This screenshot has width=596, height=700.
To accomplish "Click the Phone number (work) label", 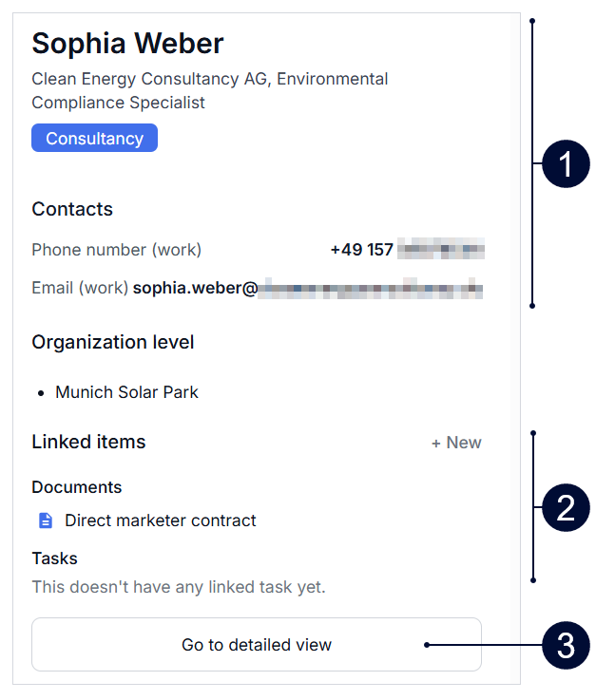I will (x=116, y=250).
